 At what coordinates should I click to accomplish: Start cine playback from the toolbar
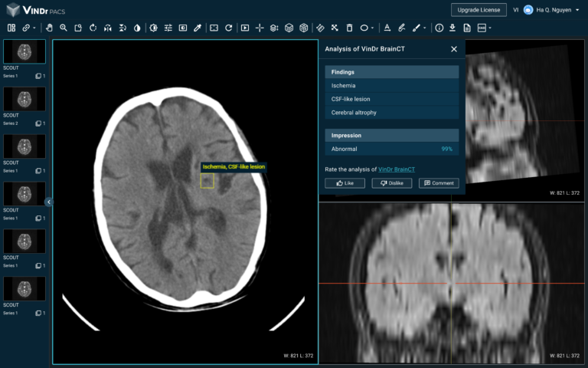(245, 28)
